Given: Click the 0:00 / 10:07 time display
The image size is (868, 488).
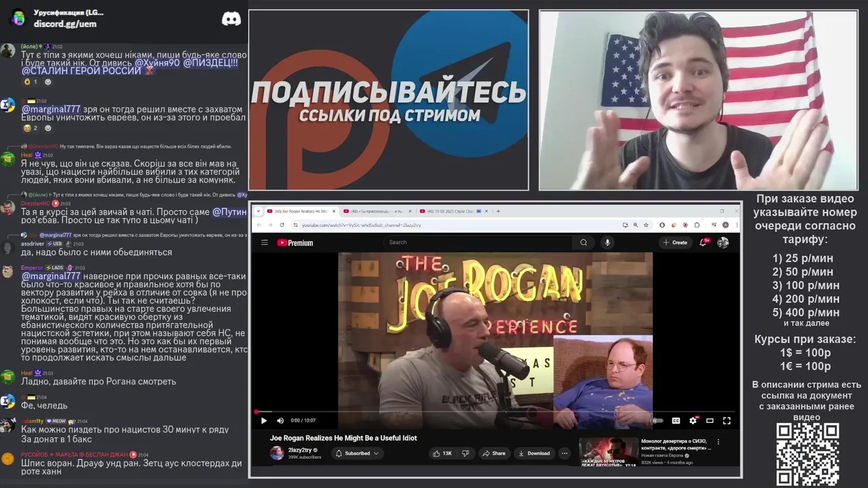Looking at the screenshot, I should point(303,420).
